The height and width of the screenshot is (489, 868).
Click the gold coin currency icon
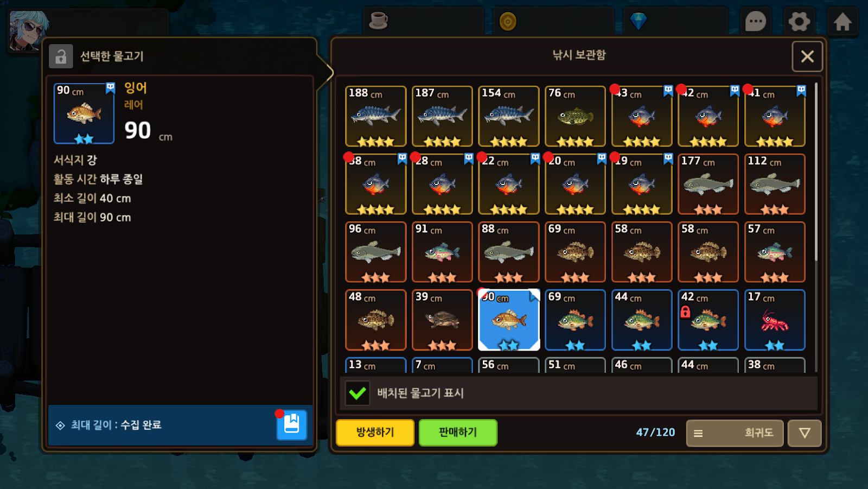pos(508,21)
